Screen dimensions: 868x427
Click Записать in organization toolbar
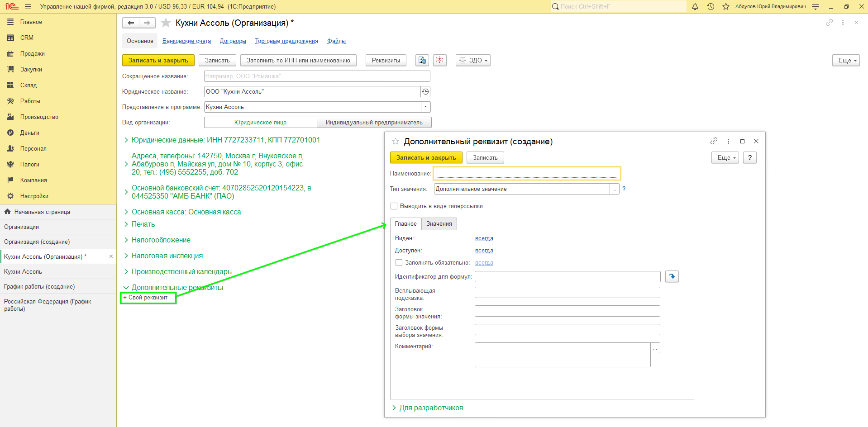coord(217,60)
